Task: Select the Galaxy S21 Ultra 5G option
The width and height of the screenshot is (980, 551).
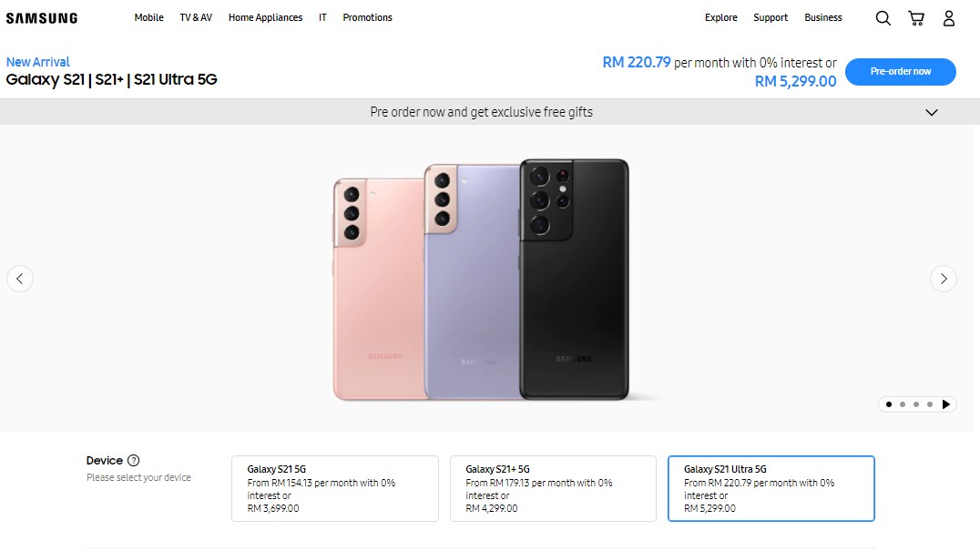Action: [771, 488]
